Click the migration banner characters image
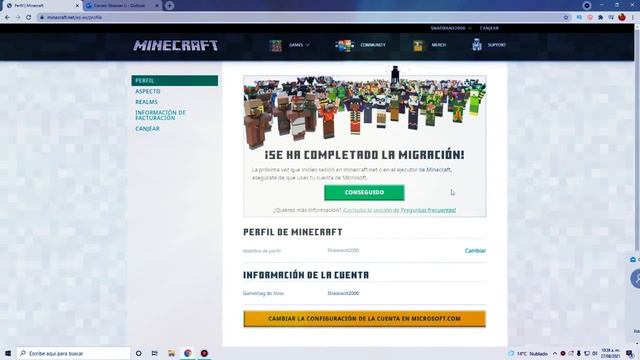 click(364, 109)
